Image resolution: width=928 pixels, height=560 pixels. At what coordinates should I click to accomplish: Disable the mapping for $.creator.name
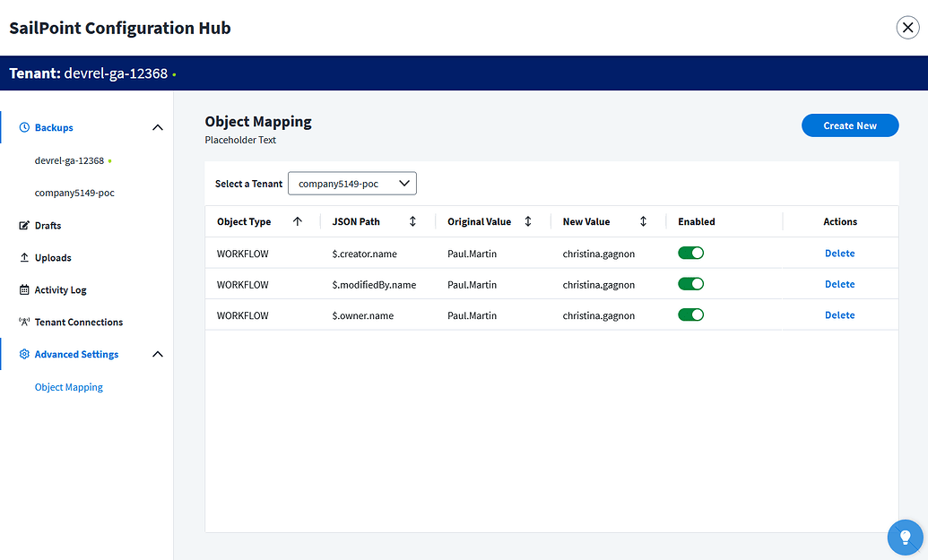[x=690, y=253]
